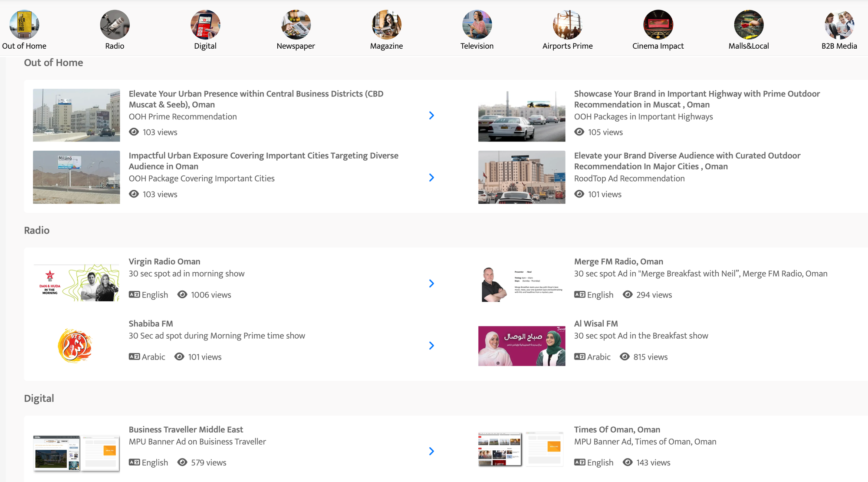The height and width of the screenshot is (482, 868).
Task: Expand the Central Business Districts listing chevron
Action: [x=431, y=116]
